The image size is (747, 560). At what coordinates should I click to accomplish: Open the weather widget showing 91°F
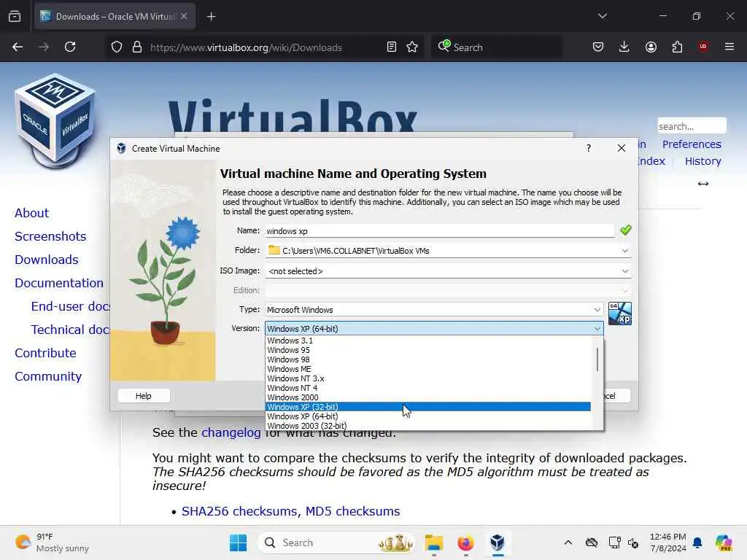[x=52, y=542]
